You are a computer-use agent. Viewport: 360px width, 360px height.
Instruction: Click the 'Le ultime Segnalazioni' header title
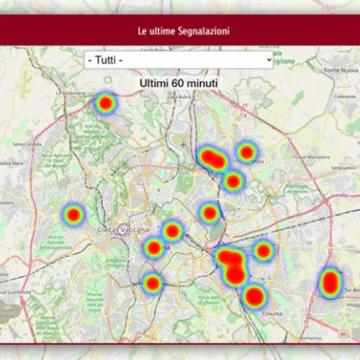184,31
